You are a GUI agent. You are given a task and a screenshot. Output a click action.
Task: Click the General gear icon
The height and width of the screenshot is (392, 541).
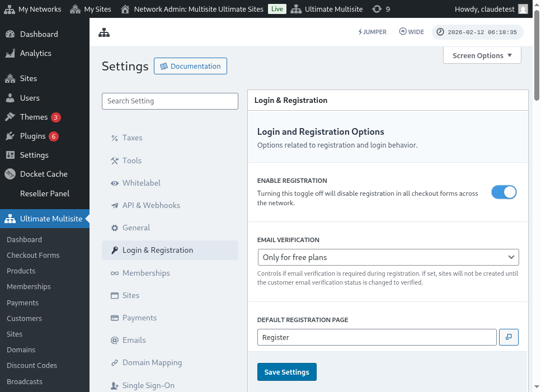point(115,228)
